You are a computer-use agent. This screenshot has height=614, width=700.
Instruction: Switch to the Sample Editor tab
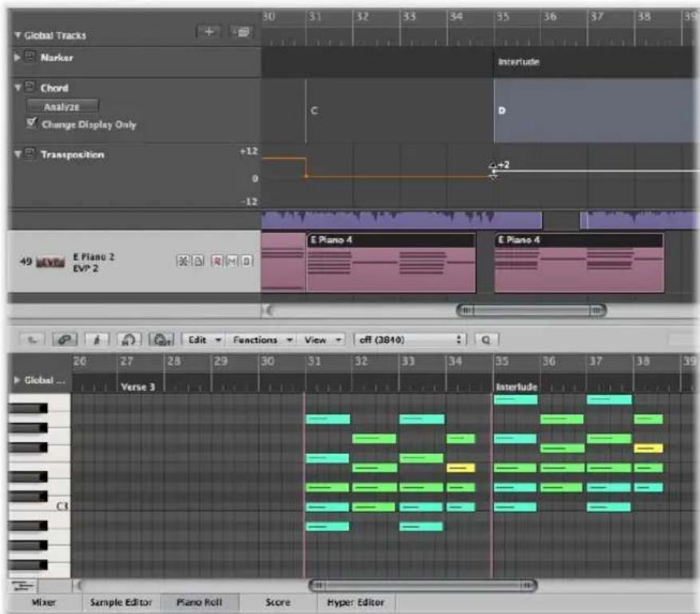tap(121, 602)
